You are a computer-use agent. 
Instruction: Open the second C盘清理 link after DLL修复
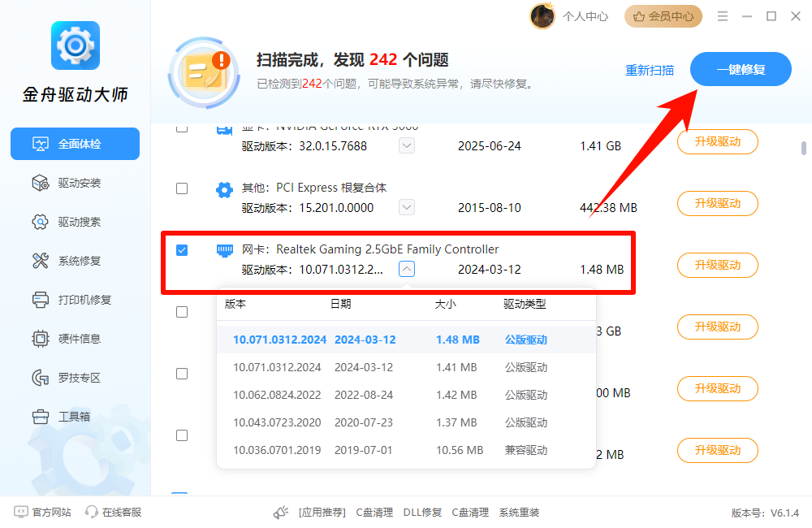(470, 513)
